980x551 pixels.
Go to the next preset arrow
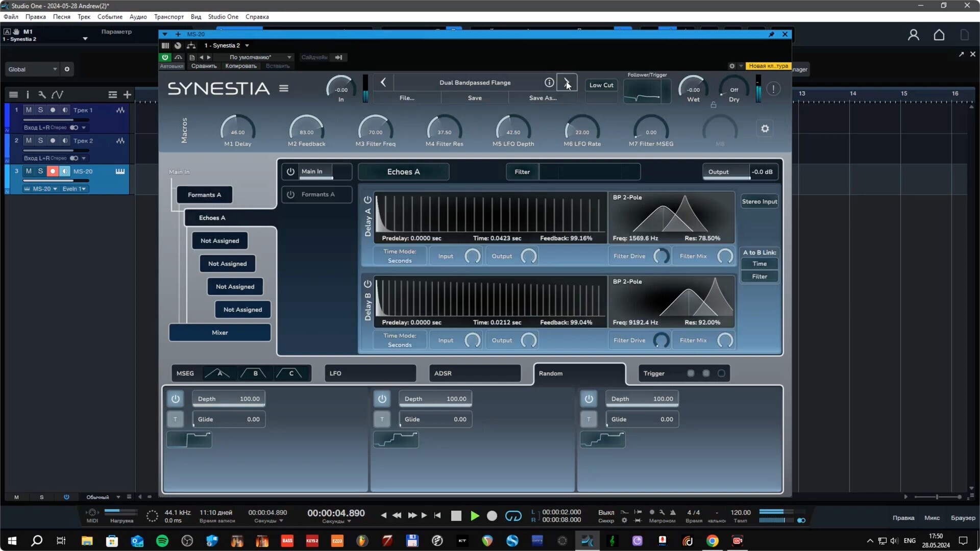[567, 82]
